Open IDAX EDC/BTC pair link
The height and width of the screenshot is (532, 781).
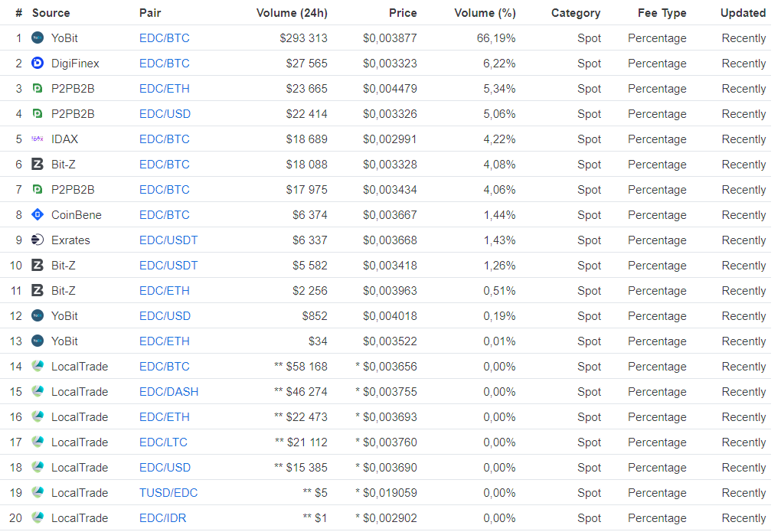165,139
